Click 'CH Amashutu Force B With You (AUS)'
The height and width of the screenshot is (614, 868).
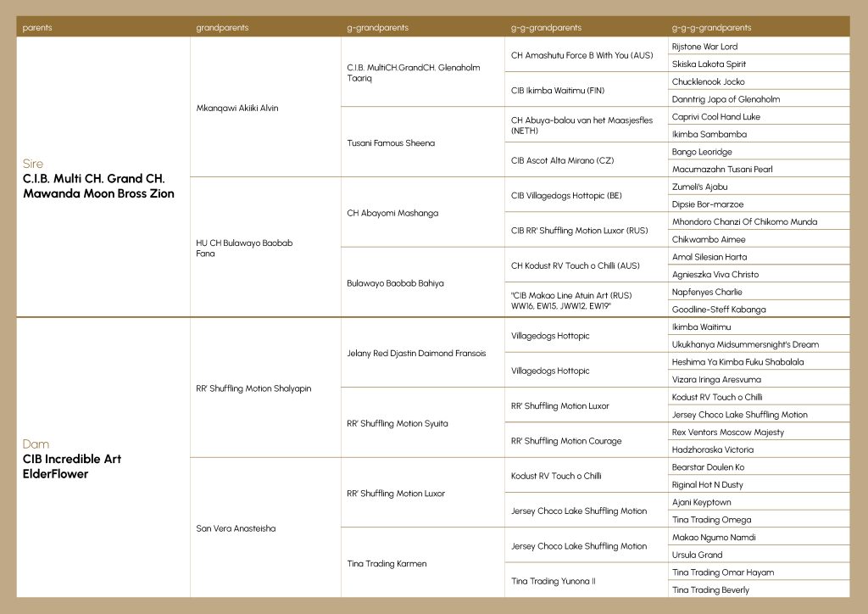click(x=581, y=55)
